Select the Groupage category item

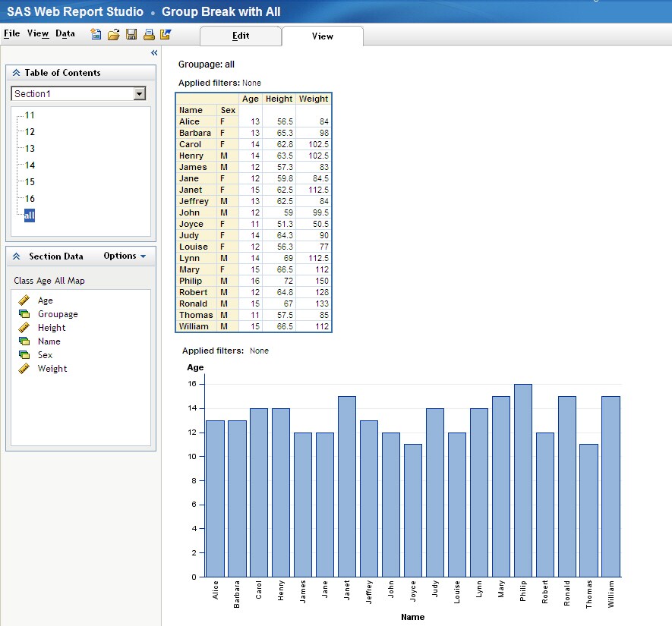tap(58, 314)
